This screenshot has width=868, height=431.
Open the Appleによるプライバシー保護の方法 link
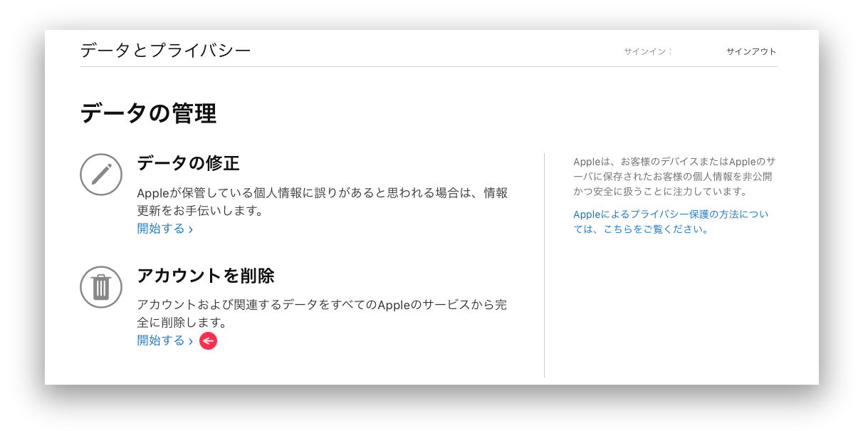pyautogui.click(x=671, y=222)
